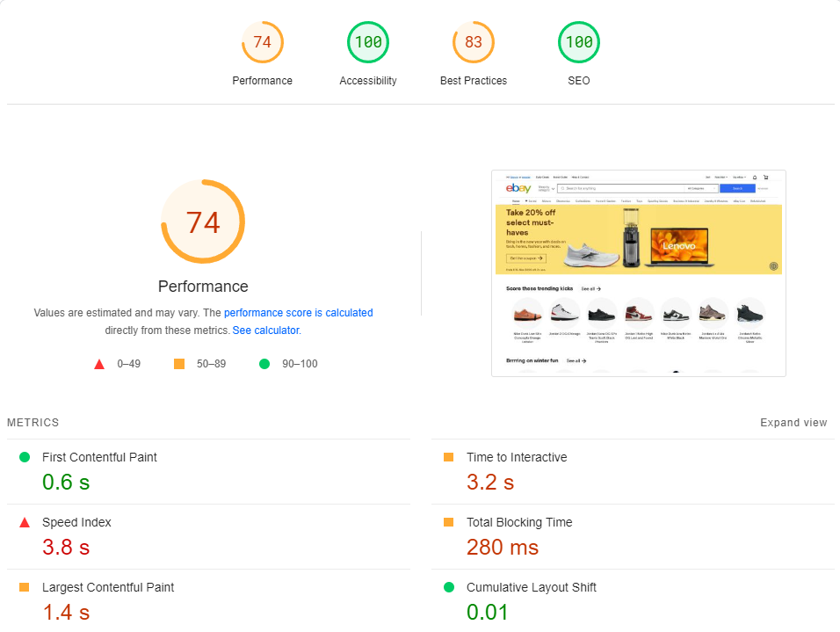The height and width of the screenshot is (632, 840).
Task: Select the Accessibility label in top navigation
Action: pos(367,80)
